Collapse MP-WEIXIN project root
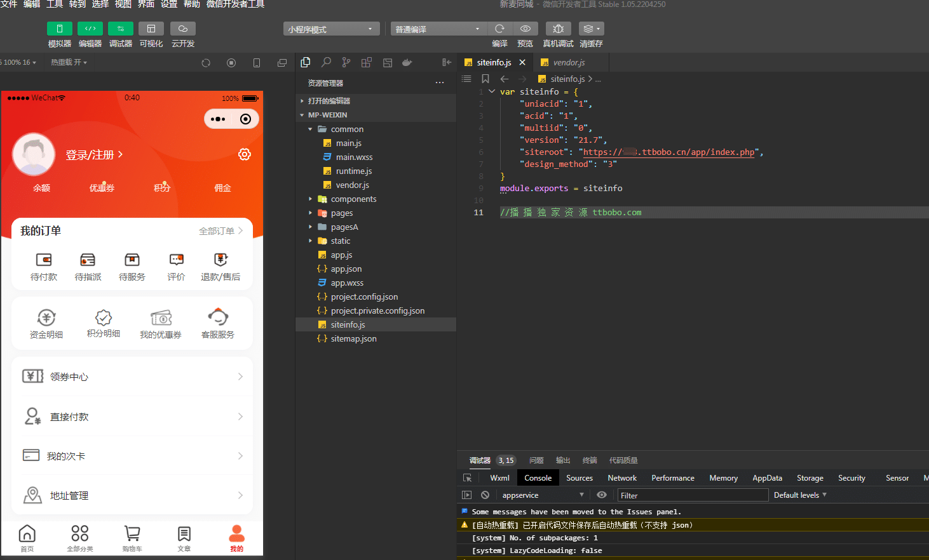 (376, 115)
